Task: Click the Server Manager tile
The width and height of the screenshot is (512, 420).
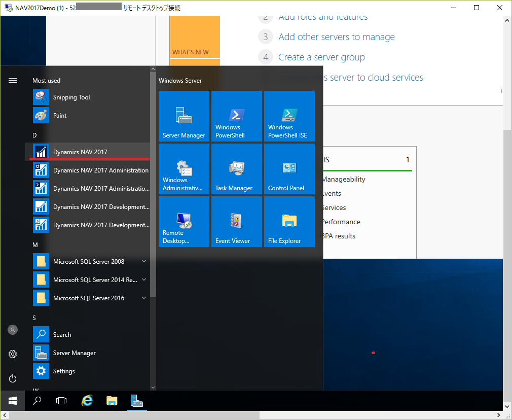Action: [x=184, y=116]
